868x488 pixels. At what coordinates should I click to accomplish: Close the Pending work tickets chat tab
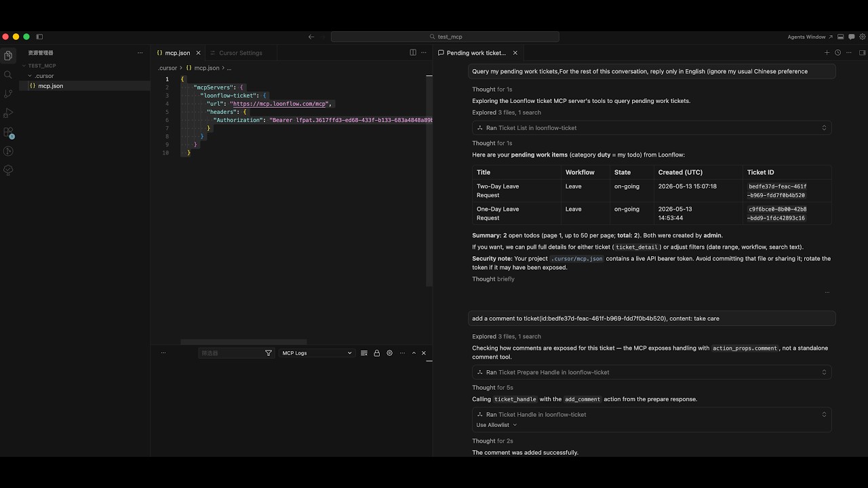point(515,53)
